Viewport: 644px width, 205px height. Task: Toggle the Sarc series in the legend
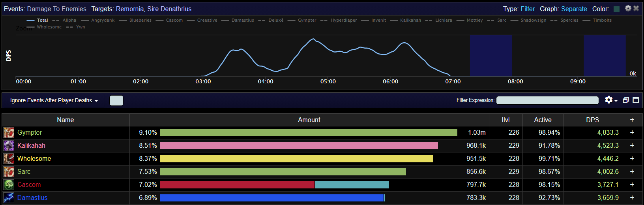pos(497,20)
